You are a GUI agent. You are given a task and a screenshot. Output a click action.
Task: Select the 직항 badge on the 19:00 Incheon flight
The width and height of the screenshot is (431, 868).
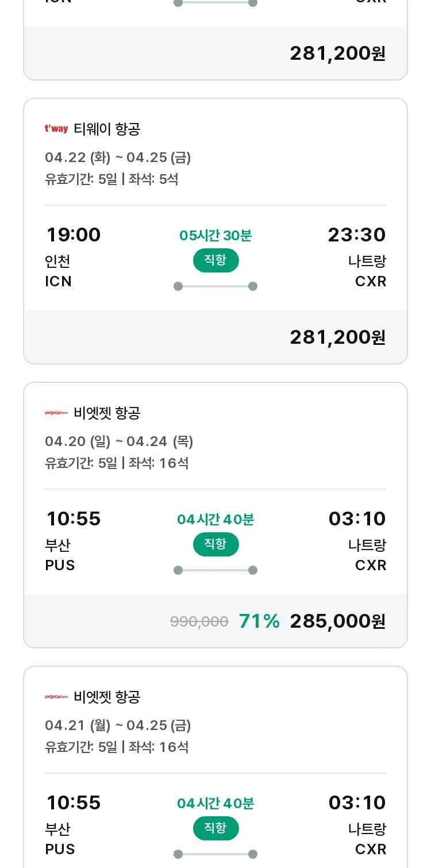click(215, 260)
